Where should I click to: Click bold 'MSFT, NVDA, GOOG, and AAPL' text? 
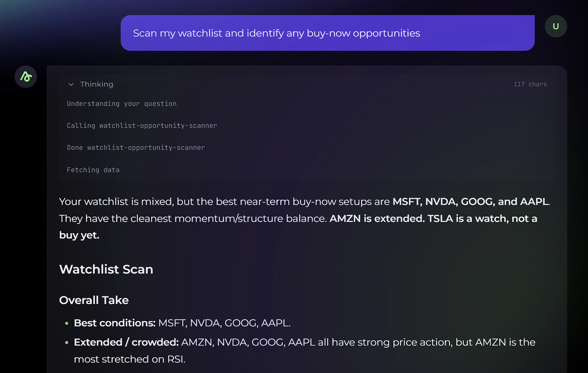coord(470,201)
